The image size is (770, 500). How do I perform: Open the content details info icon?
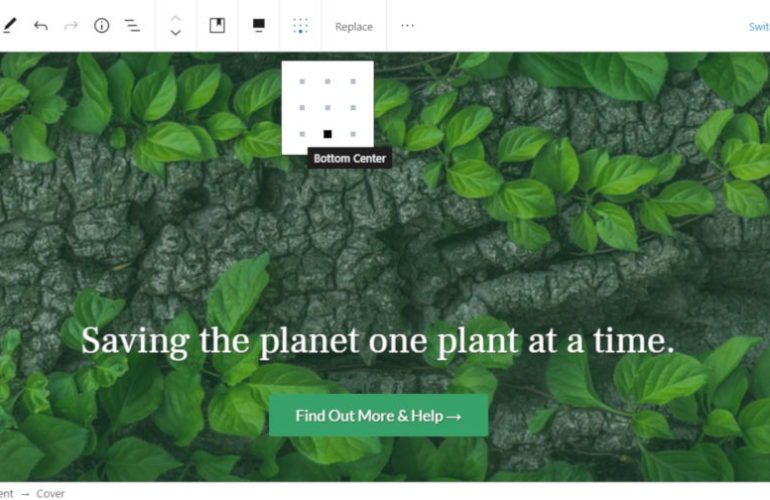[x=101, y=26]
